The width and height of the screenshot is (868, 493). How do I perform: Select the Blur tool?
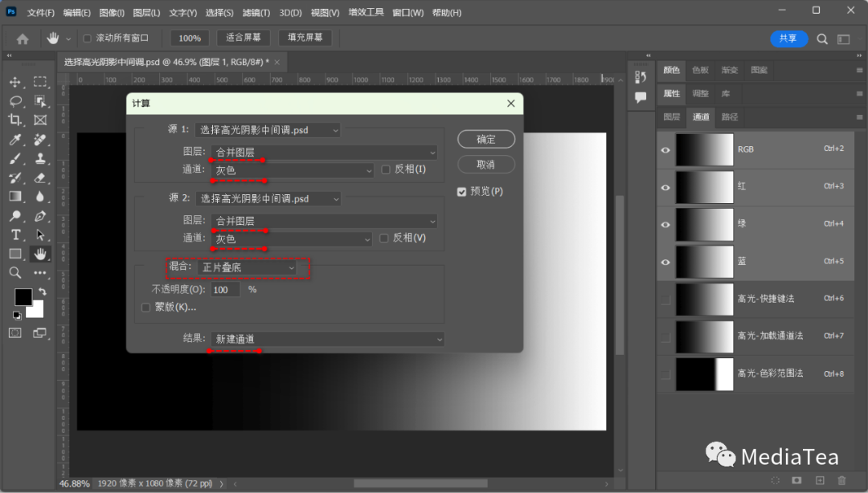point(40,197)
